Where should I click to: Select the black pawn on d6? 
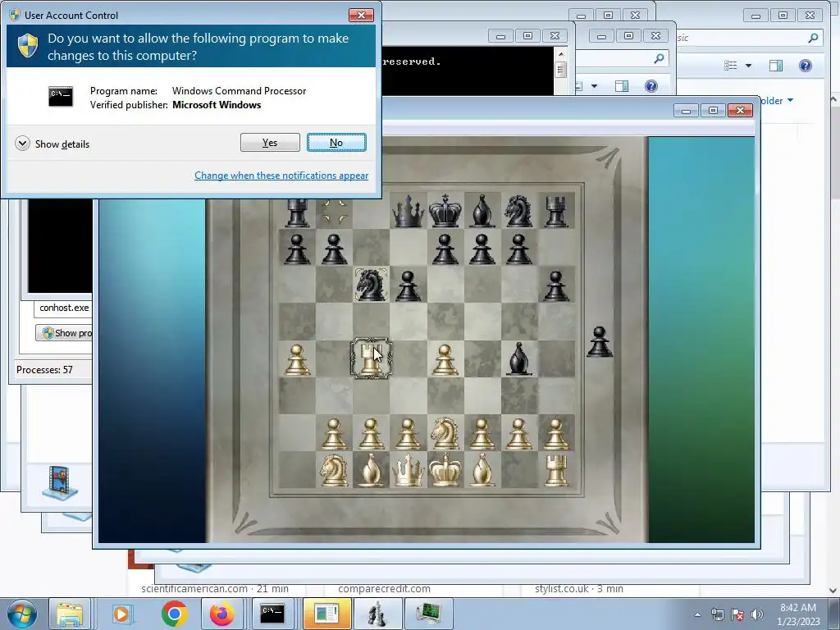409,285
